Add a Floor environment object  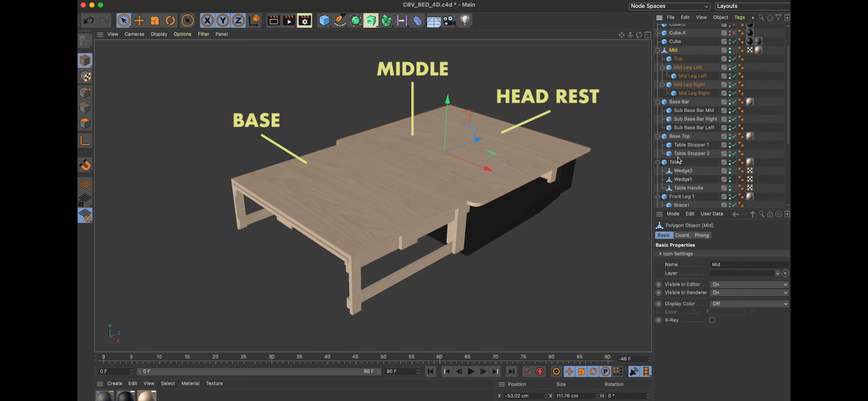tap(434, 21)
